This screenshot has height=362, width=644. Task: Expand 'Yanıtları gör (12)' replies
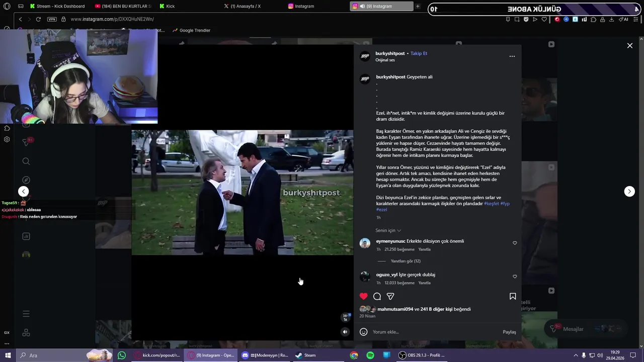[406, 261]
